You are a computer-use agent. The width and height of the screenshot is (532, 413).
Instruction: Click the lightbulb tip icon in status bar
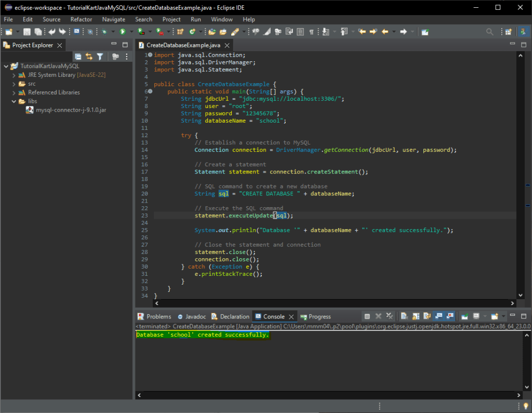pos(525,406)
